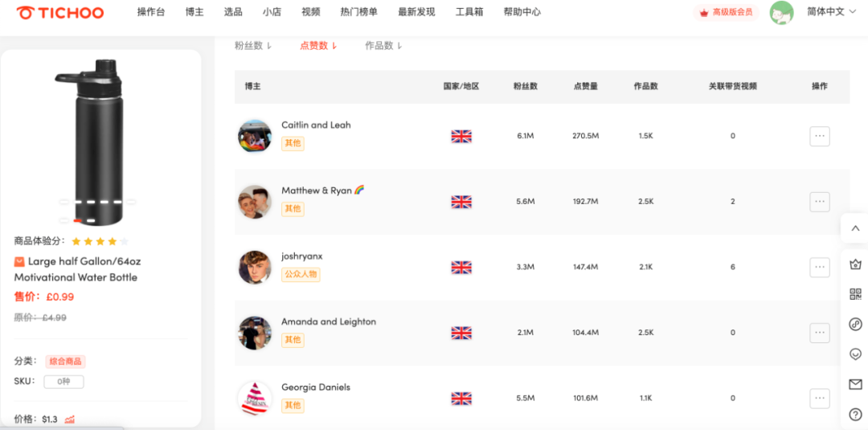Screen dimensions: 868x430
Task: Open the 博主 menu
Action: click(194, 12)
